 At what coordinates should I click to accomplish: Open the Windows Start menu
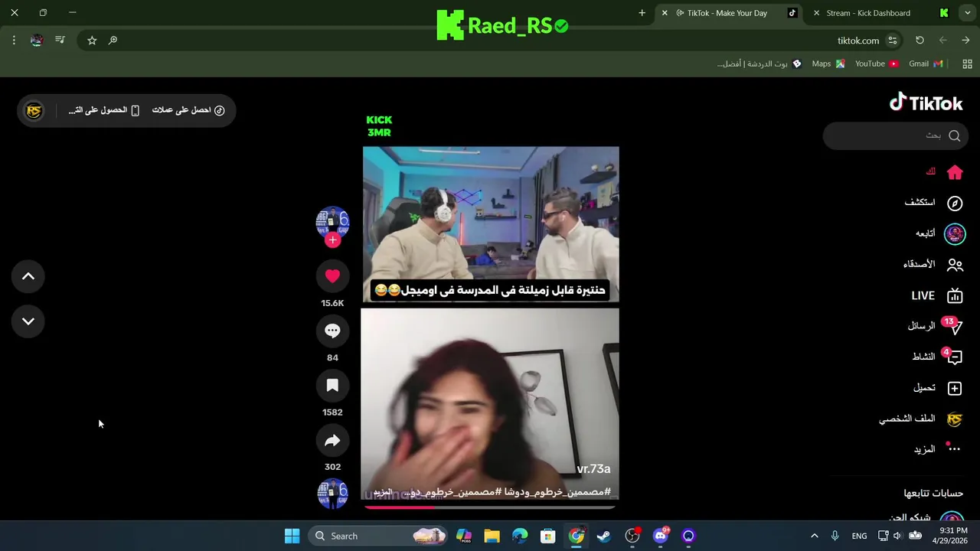point(292,536)
